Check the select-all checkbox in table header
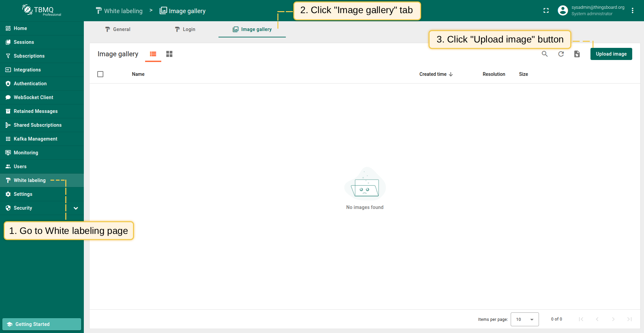Screen dimensions: 644x333 click(100, 74)
